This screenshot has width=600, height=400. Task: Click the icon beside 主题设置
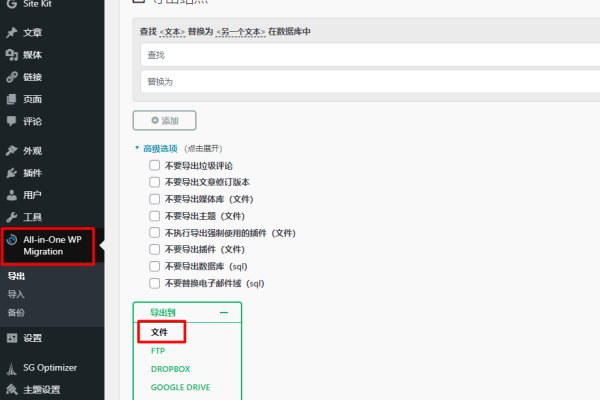(12, 390)
